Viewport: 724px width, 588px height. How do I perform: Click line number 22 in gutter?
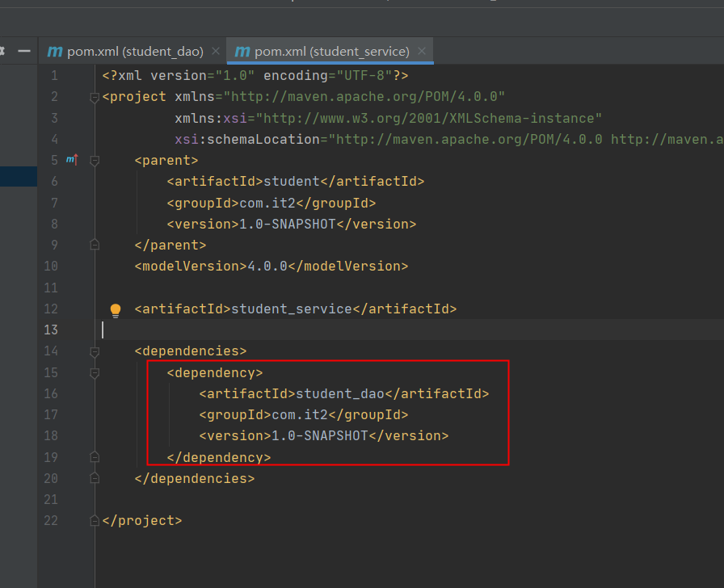pyautogui.click(x=51, y=521)
